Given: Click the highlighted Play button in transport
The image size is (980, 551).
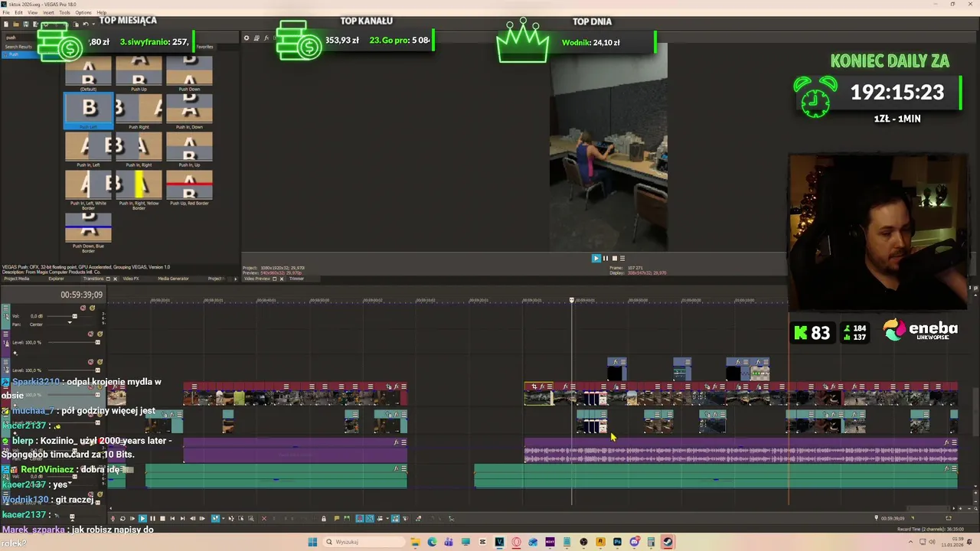Looking at the screenshot, I should click(x=142, y=518).
